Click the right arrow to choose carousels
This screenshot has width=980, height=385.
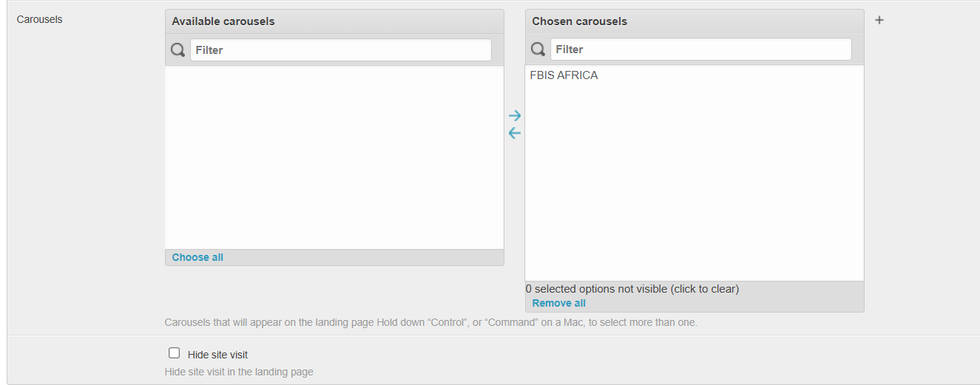(x=515, y=116)
